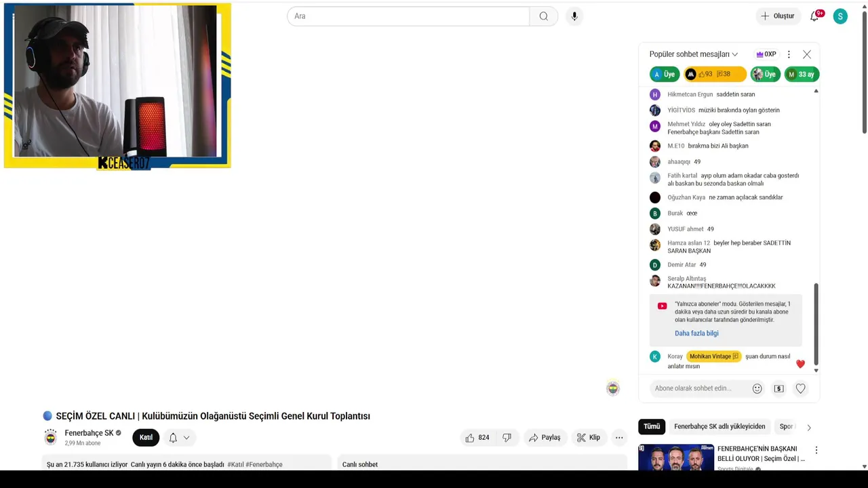Image resolution: width=868 pixels, height=488 pixels.
Task: Click the #Katıl hashtag
Action: [x=235, y=464]
